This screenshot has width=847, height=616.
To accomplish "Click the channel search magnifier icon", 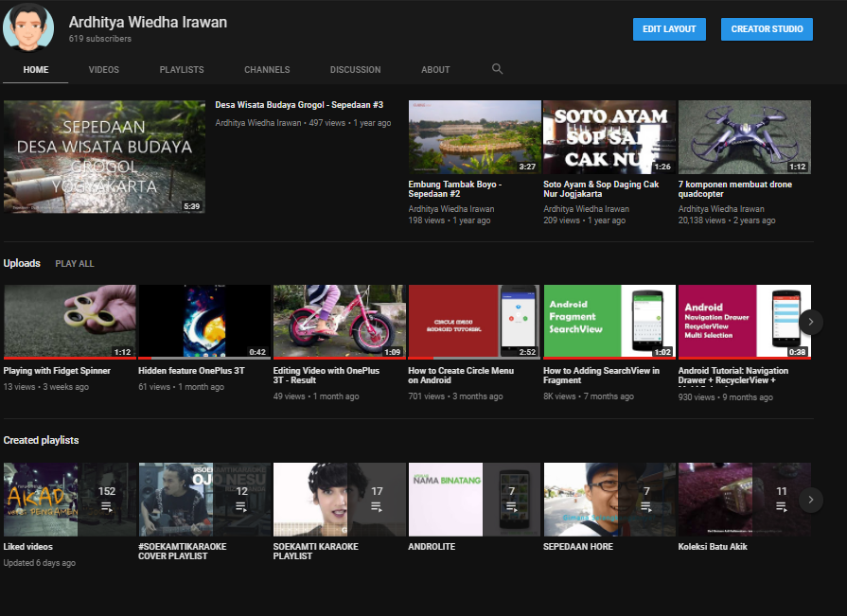I will point(498,69).
